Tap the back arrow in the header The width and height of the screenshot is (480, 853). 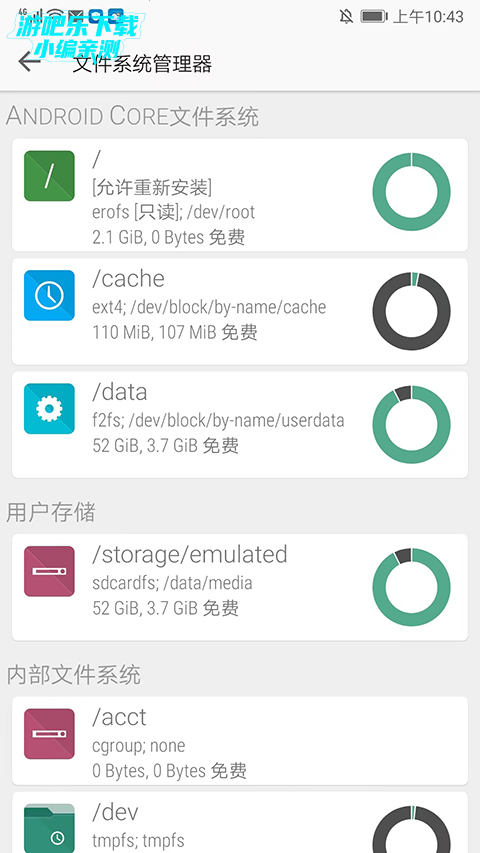(x=29, y=61)
